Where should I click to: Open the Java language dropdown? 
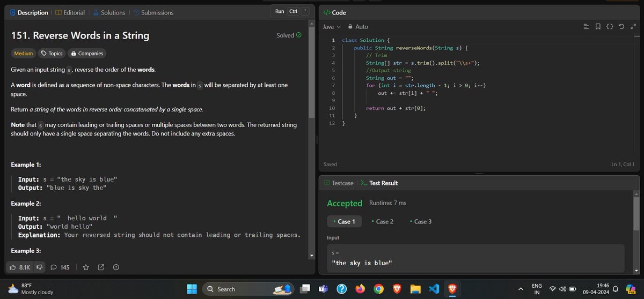tap(332, 26)
